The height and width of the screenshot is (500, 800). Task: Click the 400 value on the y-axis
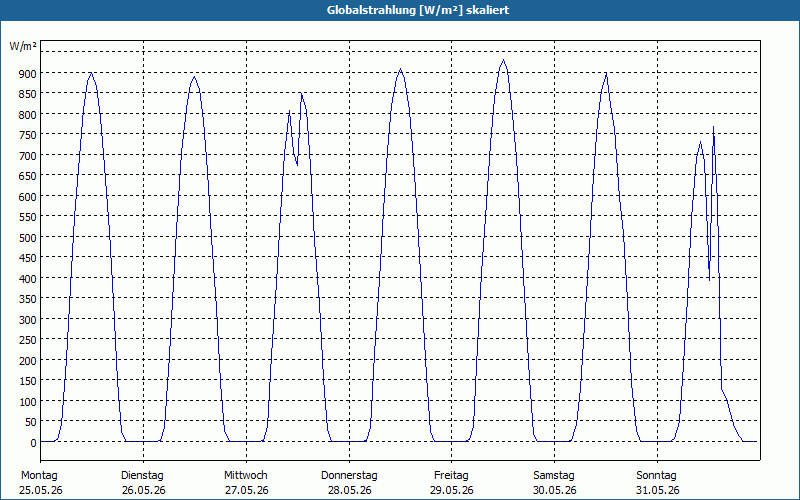coord(28,279)
